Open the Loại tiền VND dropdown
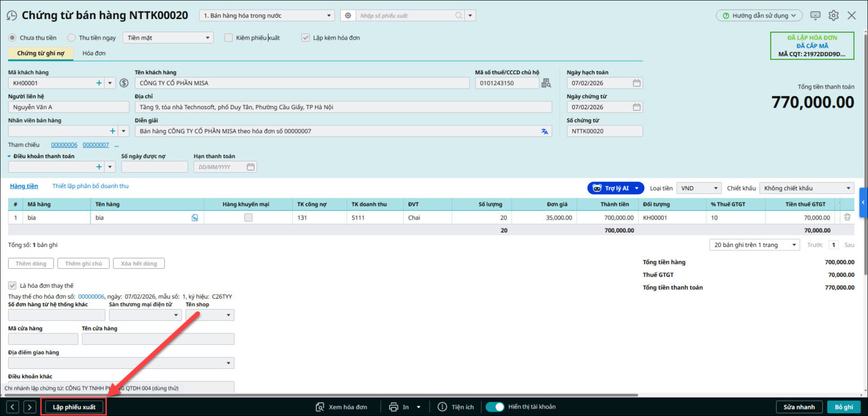868x416 pixels. pyautogui.click(x=699, y=188)
